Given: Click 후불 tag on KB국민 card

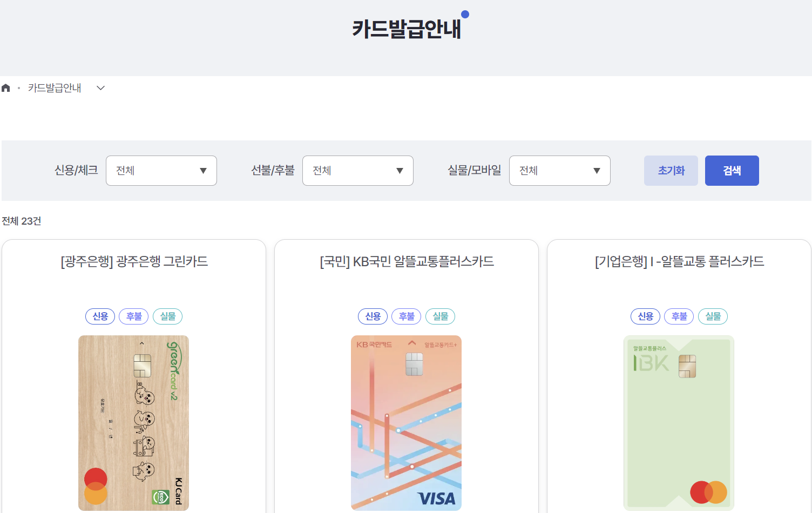Looking at the screenshot, I should tap(407, 316).
